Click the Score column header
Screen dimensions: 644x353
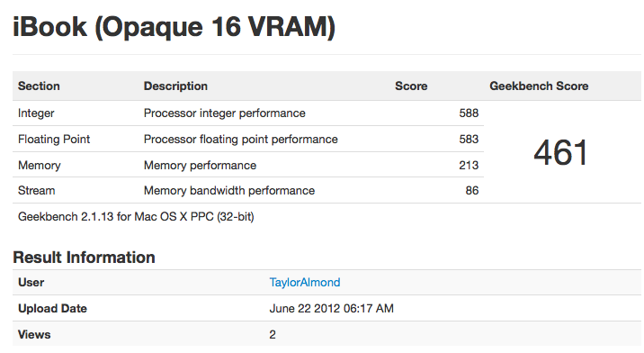point(411,86)
